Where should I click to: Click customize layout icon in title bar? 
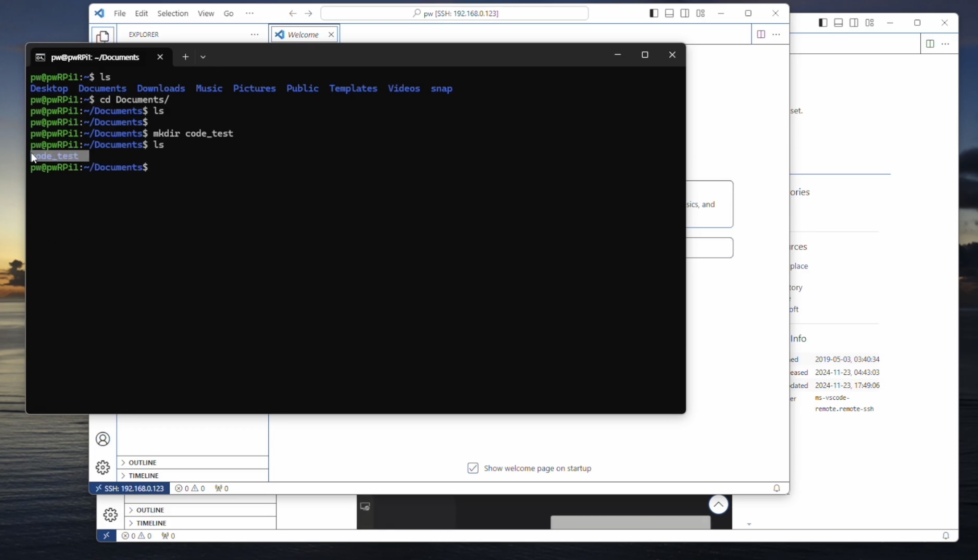(700, 13)
